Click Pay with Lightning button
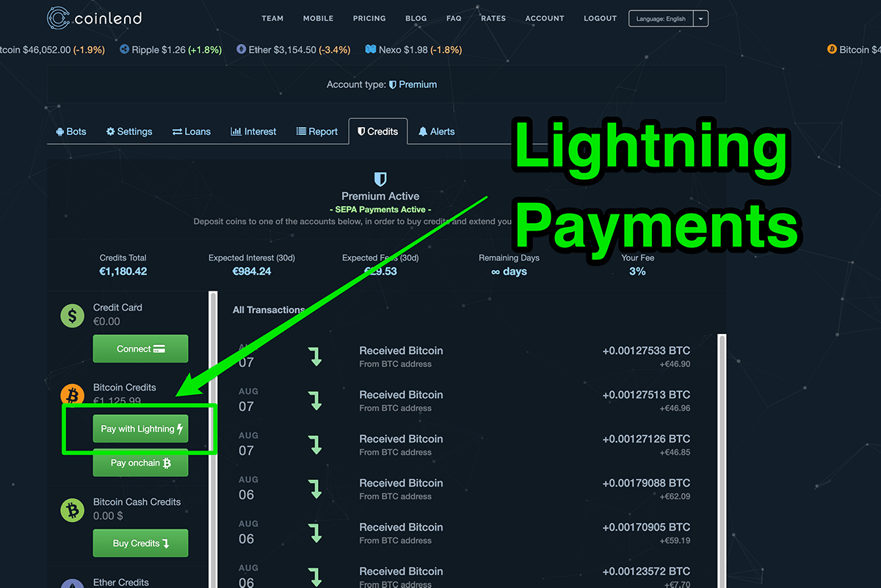The width and height of the screenshot is (881, 588). coord(140,429)
